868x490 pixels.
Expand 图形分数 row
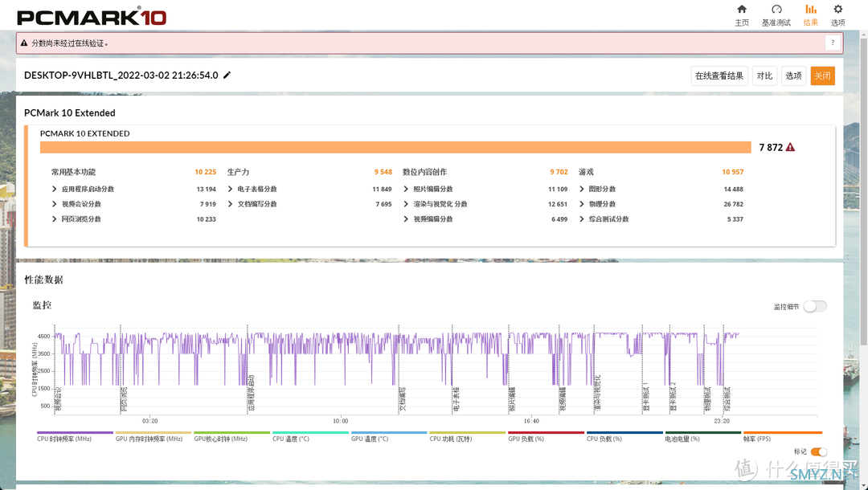point(581,190)
